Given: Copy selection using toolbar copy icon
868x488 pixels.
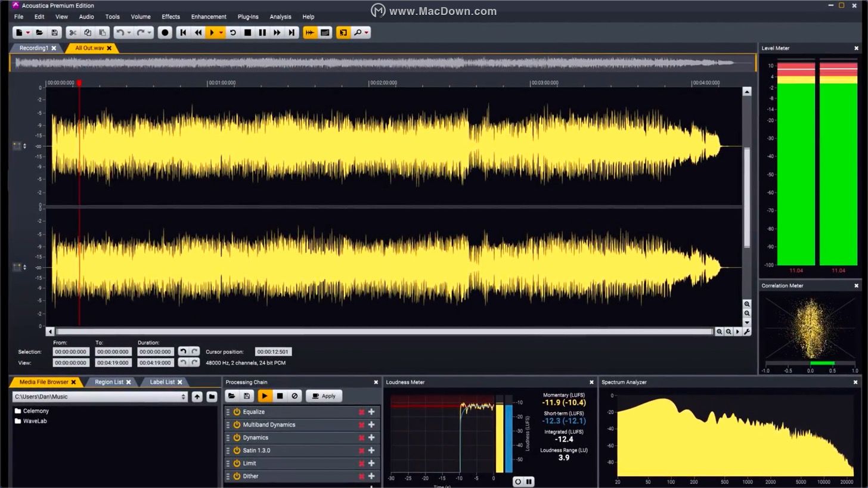Looking at the screenshot, I should click(x=88, y=33).
